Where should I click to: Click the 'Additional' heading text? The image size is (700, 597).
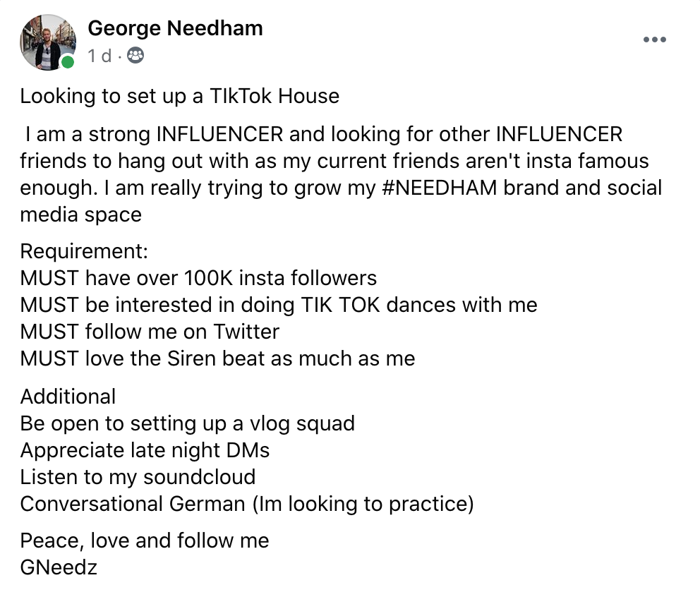[68, 397]
